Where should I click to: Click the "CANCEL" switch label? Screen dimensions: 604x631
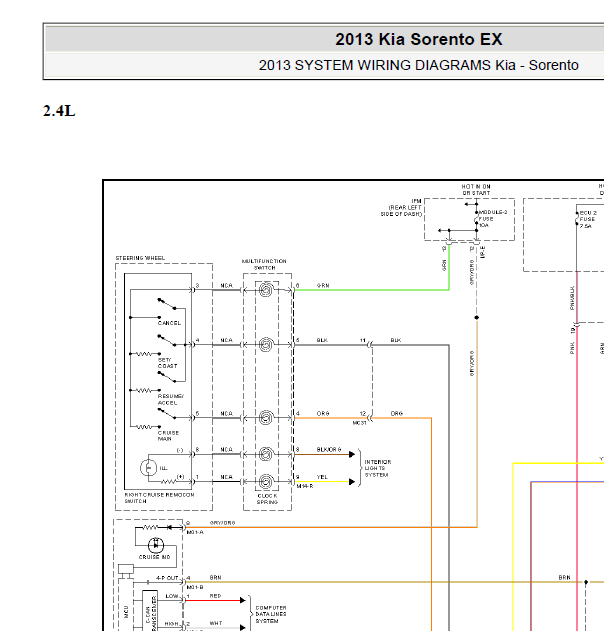coord(169,323)
